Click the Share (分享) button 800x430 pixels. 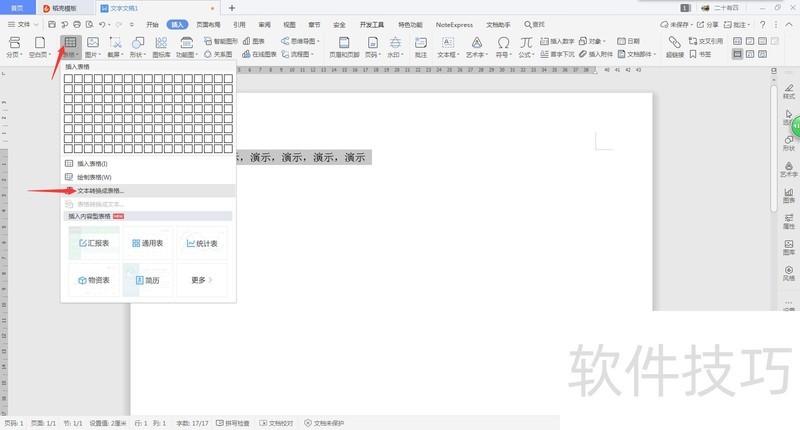(x=708, y=24)
